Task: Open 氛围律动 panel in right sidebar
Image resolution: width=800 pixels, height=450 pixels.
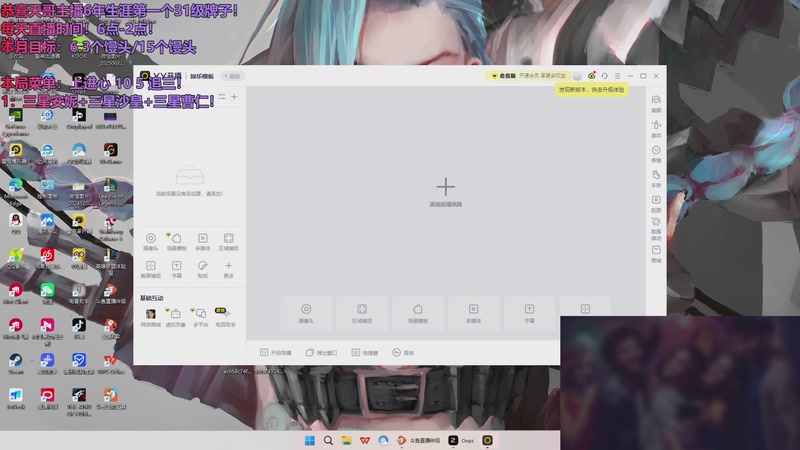Action: (x=656, y=229)
